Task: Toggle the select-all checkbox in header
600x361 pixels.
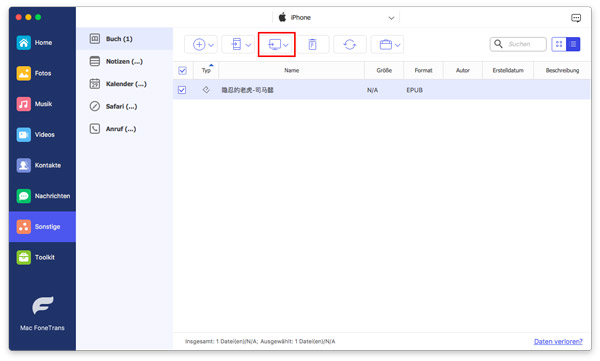Action: (183, 70)
